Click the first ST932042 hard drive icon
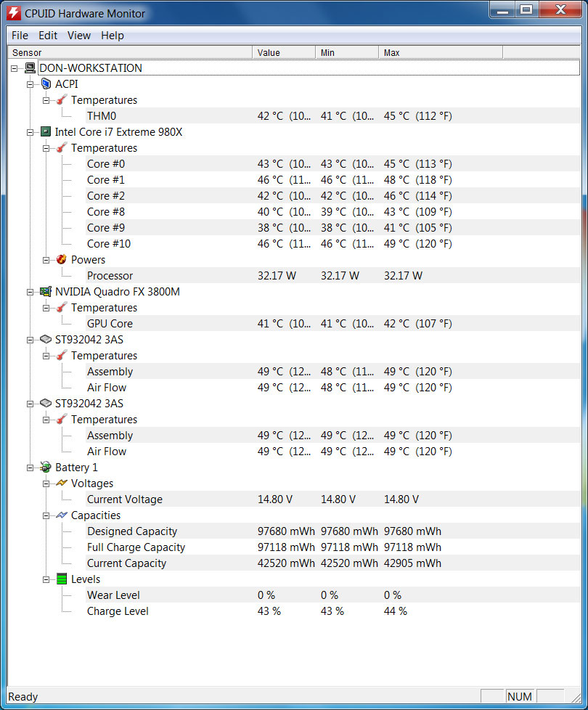 point(46,340)
